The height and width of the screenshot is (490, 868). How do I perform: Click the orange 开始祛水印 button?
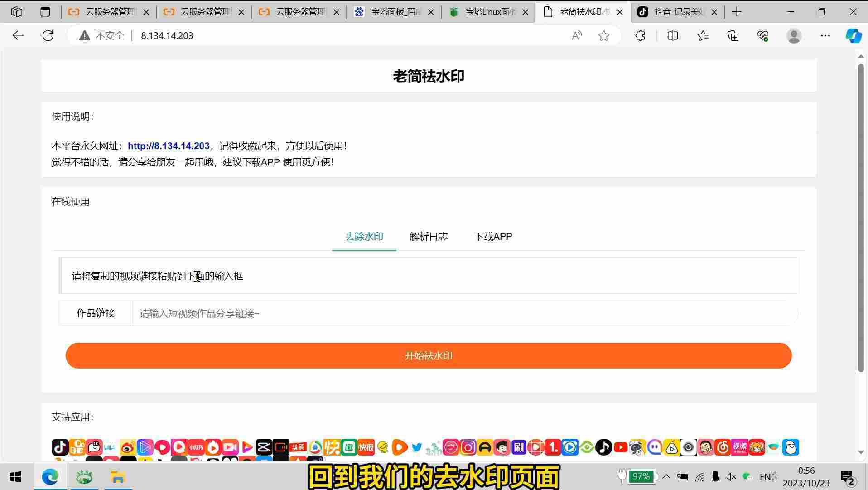pos(429,355)
